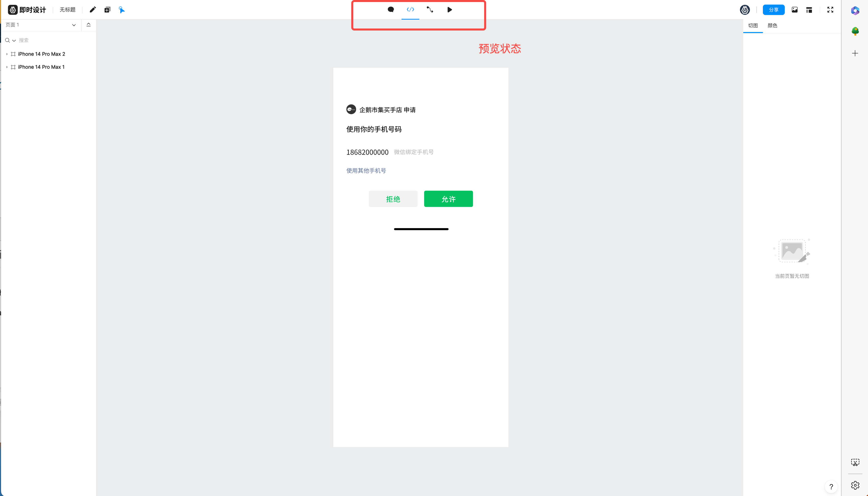Expand the iPhone 14 Pro Max 2 layer
868x496 pixels.
coord(7,54)
